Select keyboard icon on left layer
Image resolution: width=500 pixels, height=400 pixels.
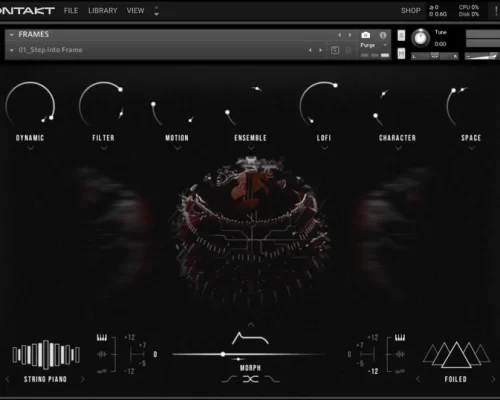(102, 338)
